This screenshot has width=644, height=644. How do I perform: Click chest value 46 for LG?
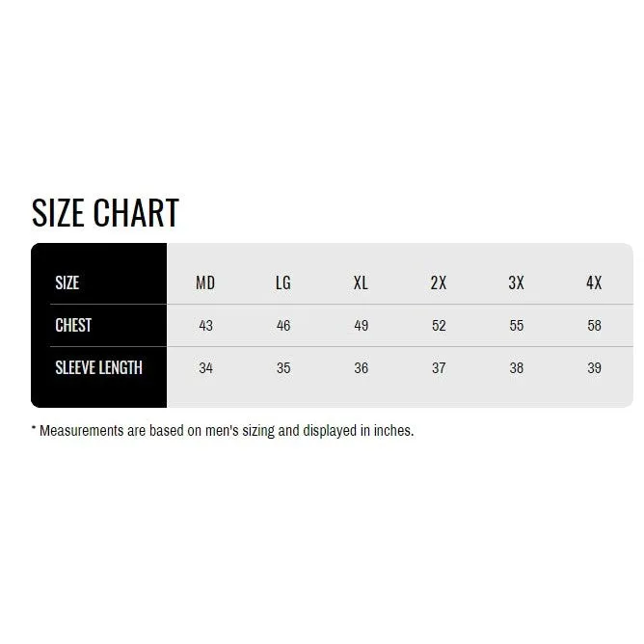click(x=283, y=325)
